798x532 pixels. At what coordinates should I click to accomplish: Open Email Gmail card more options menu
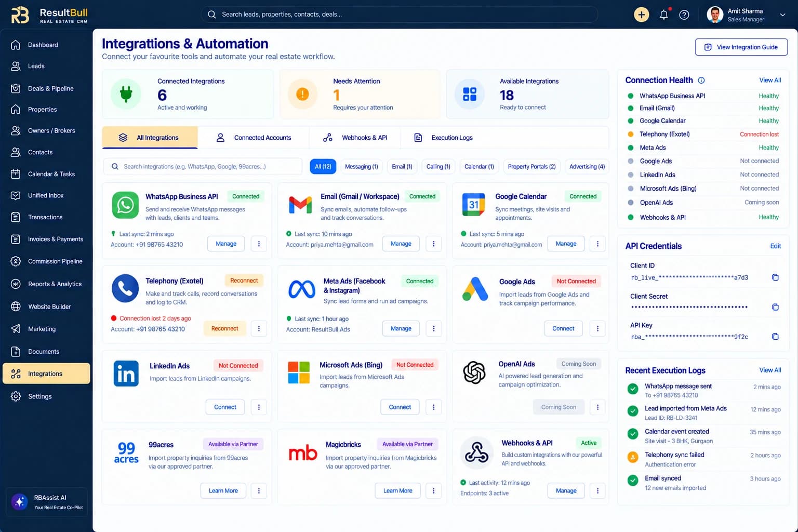pos(434,244)
